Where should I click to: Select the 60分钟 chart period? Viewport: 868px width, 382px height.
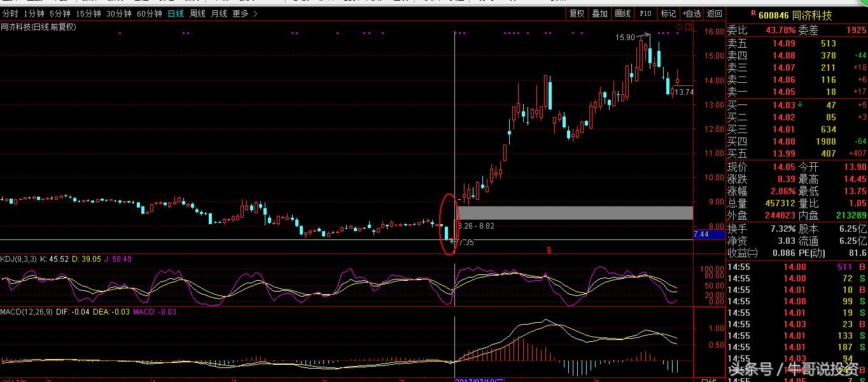point(150,13)
